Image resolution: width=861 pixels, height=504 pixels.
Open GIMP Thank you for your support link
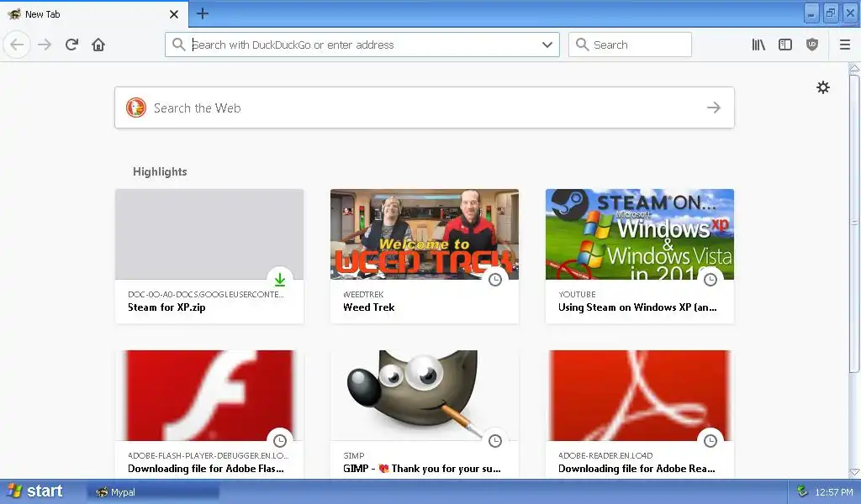(x=422, y=469)
